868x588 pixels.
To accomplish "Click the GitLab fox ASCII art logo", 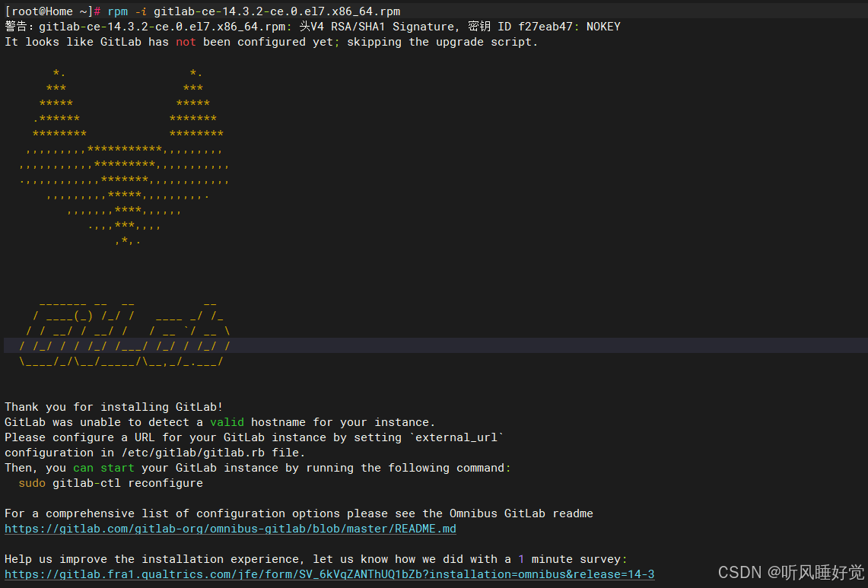I will [x=123, y=157].
